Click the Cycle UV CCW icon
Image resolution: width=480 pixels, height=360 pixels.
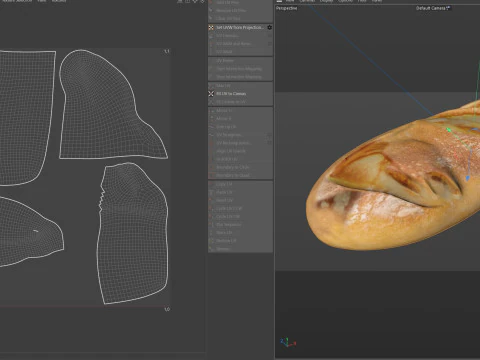click(x=211, y=208)
